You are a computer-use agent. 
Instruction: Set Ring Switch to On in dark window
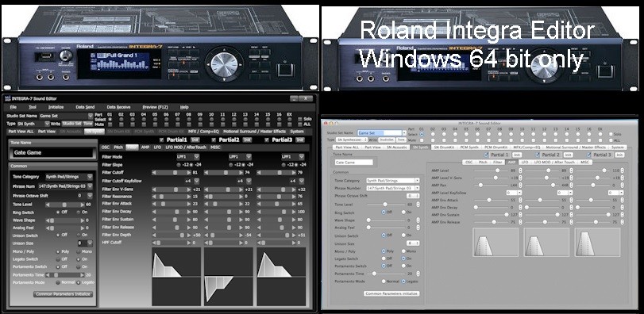pyautogui.click(x=79, y=213)
